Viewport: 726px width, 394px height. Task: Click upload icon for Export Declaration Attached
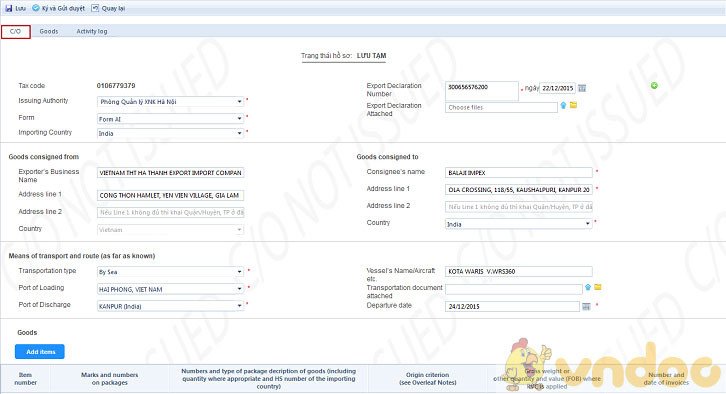coord(563,106)
